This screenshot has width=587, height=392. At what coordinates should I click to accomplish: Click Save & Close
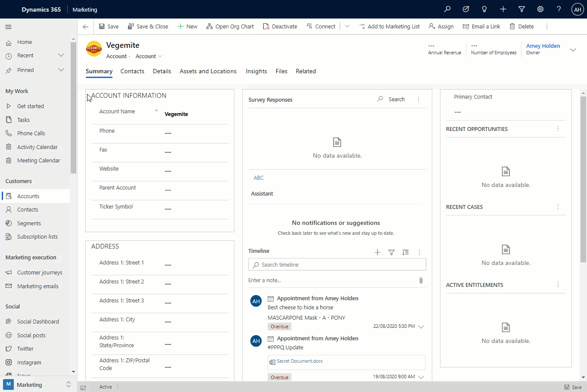pyautogui.click(x=148, y=26)
